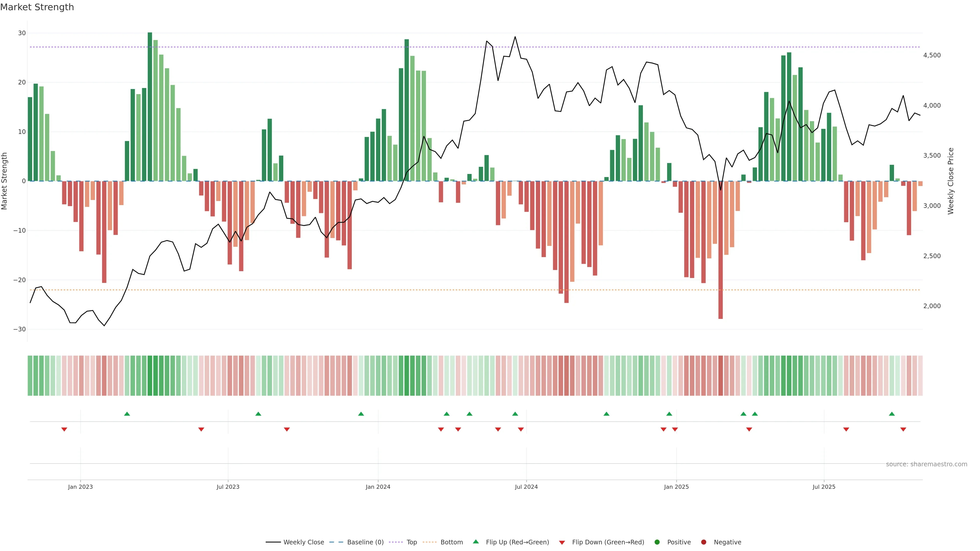Click the Market Strength chart title
This screenshot has height=551, width=980.
point(37,7)
